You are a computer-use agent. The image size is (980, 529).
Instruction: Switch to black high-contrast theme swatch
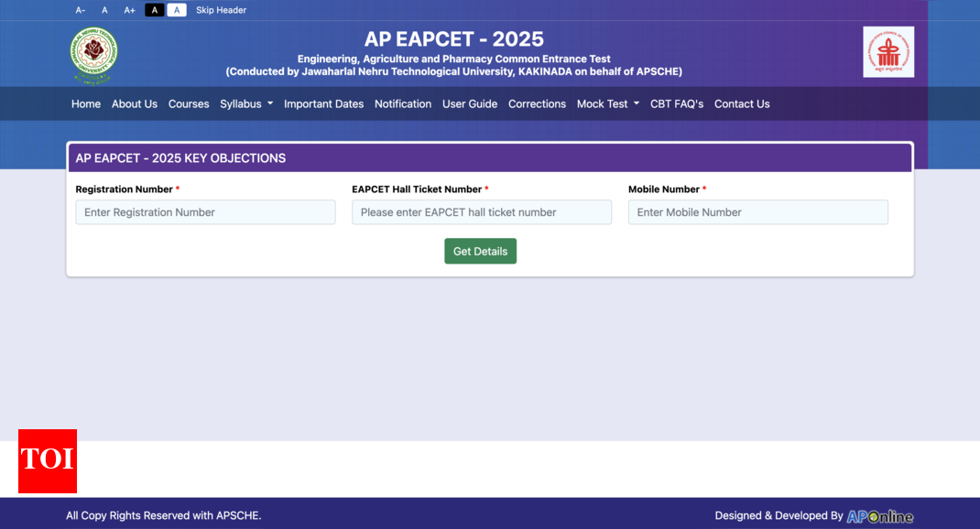[x=155, y=10]
